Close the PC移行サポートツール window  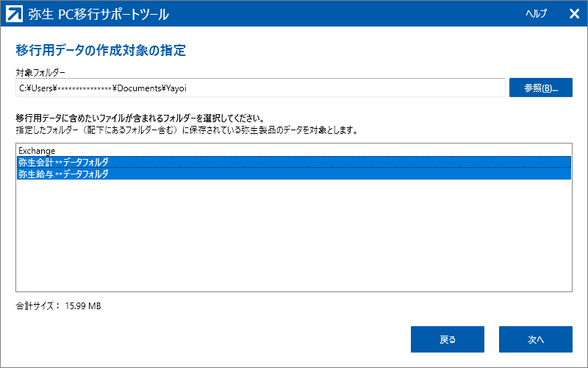click(x=574, y=13)
